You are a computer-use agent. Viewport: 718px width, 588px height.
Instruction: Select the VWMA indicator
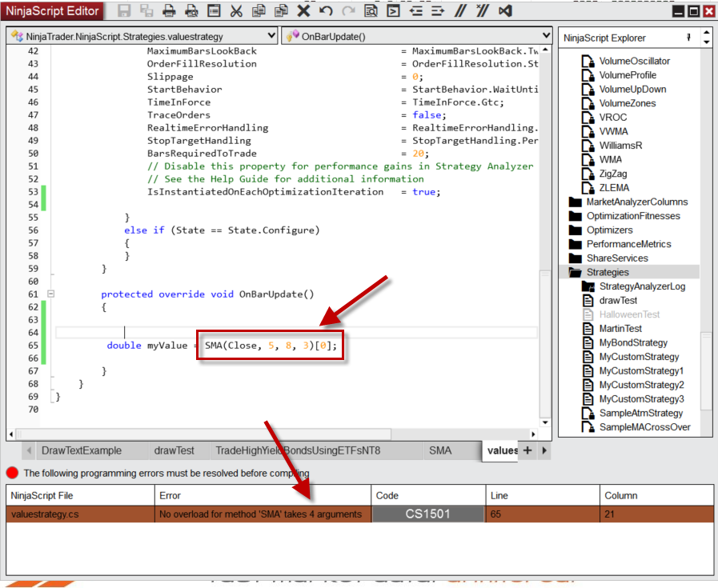point(605,131)
